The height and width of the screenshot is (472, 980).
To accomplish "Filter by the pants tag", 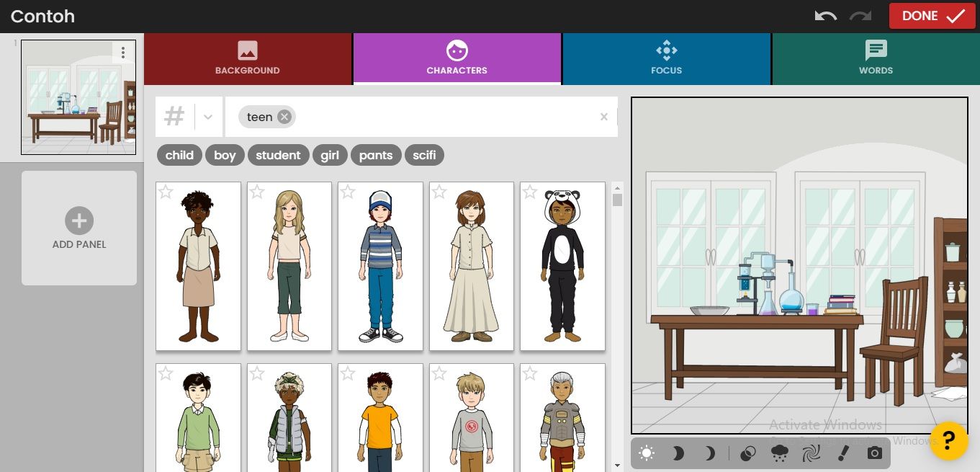I will coord(376,155).
